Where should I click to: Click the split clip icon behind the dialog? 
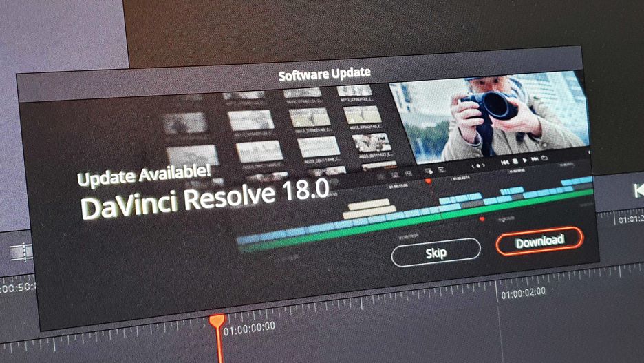(21, 252)
